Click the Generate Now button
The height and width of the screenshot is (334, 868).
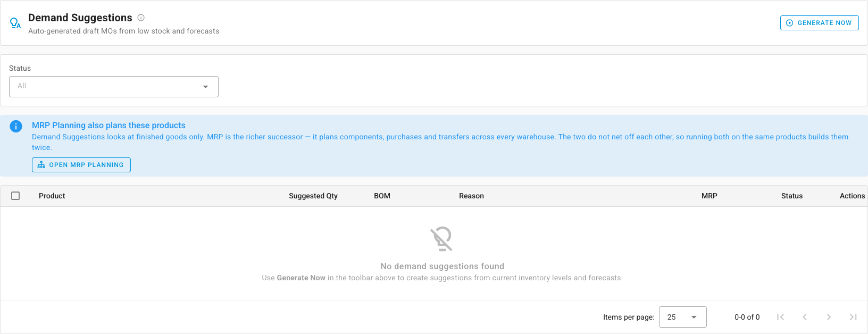tap(819, 23)
